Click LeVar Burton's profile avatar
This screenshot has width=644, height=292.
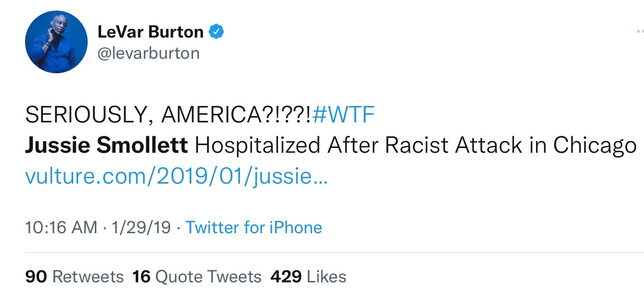pyautogui.click(x=56, y=42)
